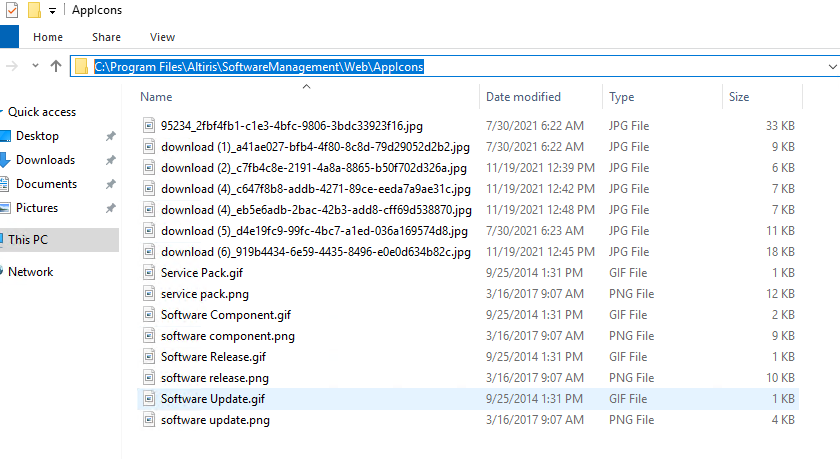The height and width of the screenshot is (459, 840).
Task: Open Desktop in navigation pane
Action: (x=37, y=136)
